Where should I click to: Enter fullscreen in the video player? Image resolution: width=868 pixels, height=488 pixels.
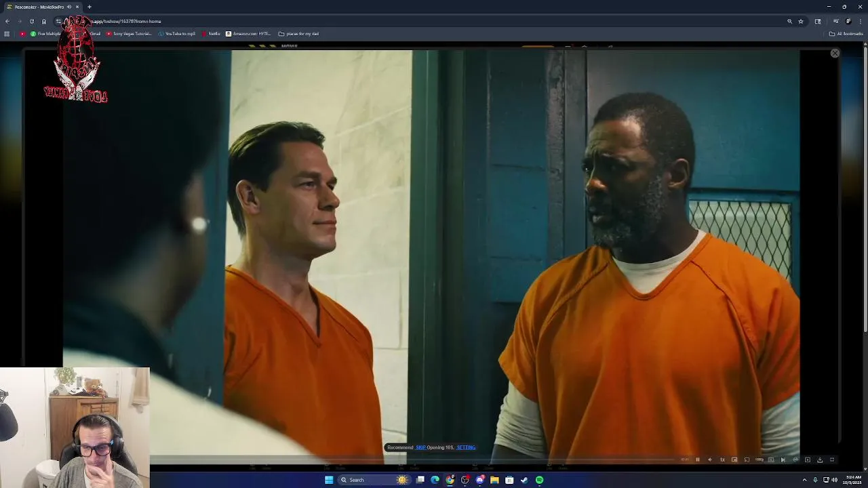pos(832,460)
